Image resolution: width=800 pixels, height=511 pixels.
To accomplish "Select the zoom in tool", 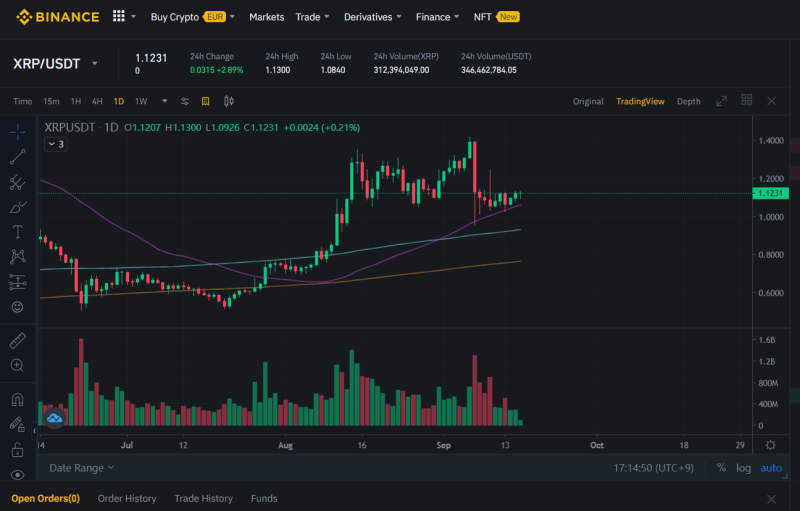I will click(x=18, y=365).
